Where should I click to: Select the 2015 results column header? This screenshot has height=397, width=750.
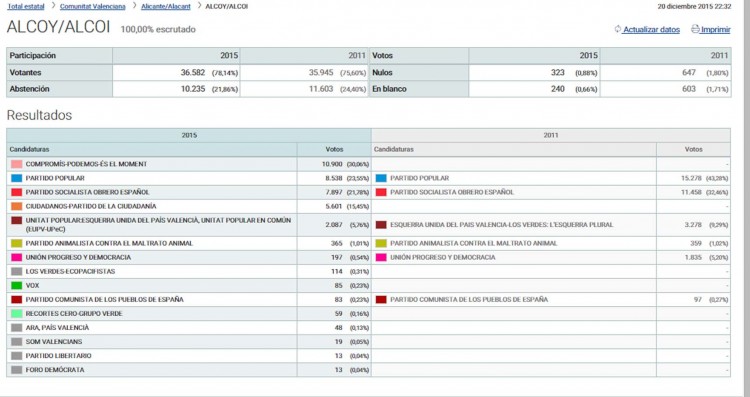click(x=189, y=135)
